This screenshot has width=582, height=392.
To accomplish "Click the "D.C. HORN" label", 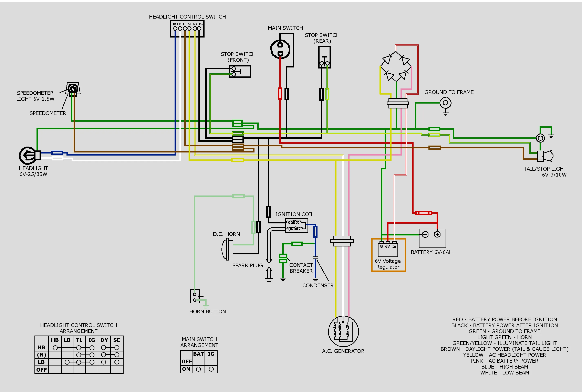I will pos(226,234).
